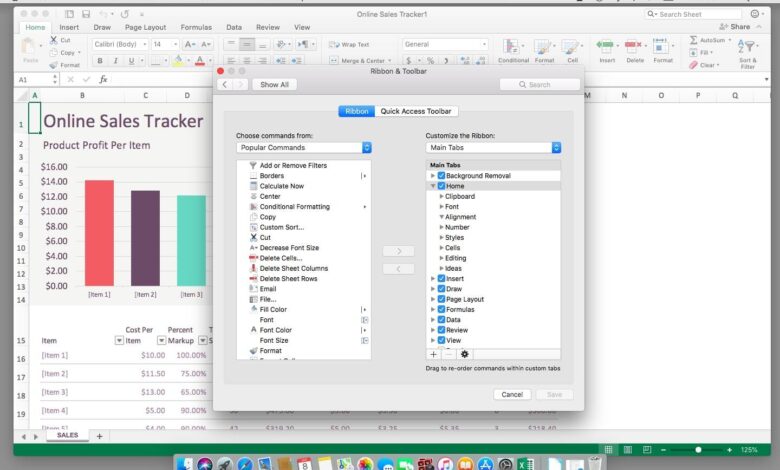Open the Item column filter dropdown

119,341
